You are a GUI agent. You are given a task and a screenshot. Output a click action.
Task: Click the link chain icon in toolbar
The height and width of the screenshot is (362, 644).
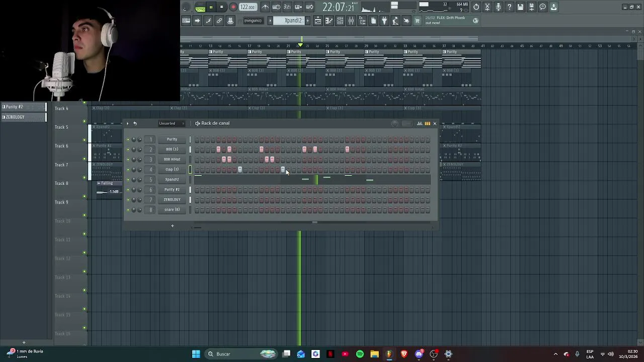pos(219,21)
